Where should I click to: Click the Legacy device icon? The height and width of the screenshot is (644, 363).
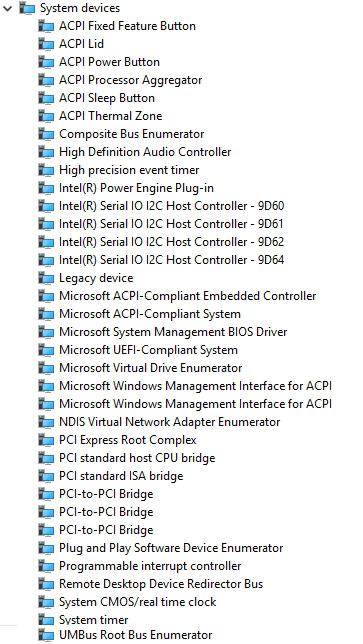[46, 278]
